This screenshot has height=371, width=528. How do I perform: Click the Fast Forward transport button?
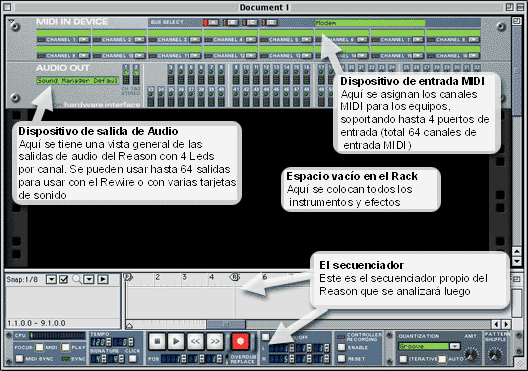coord(215,342)
